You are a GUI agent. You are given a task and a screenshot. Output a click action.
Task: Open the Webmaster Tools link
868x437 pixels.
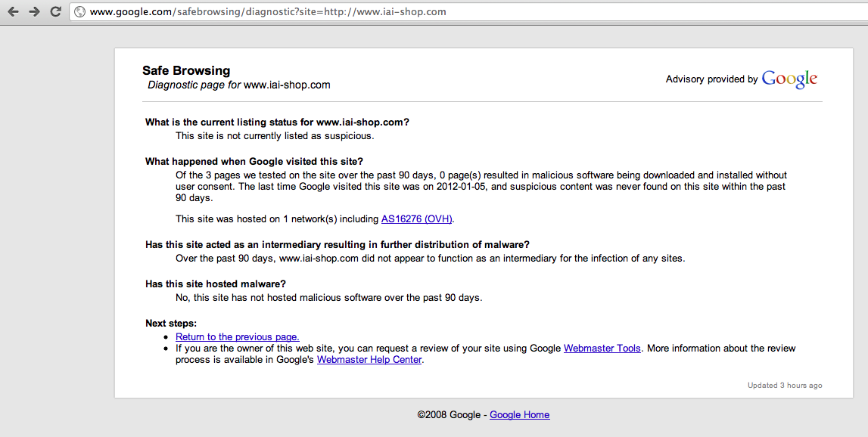tap(602, 349)
